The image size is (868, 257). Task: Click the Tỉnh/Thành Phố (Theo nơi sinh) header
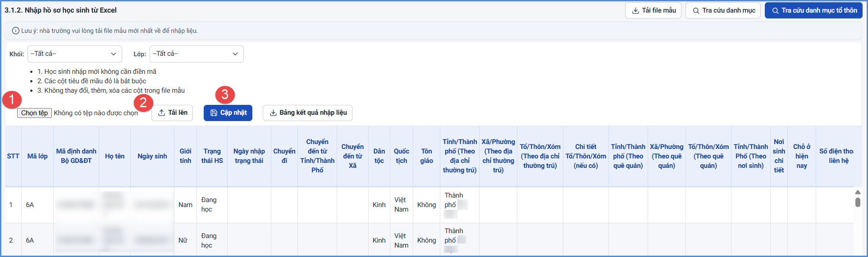(x=751, y=156)
